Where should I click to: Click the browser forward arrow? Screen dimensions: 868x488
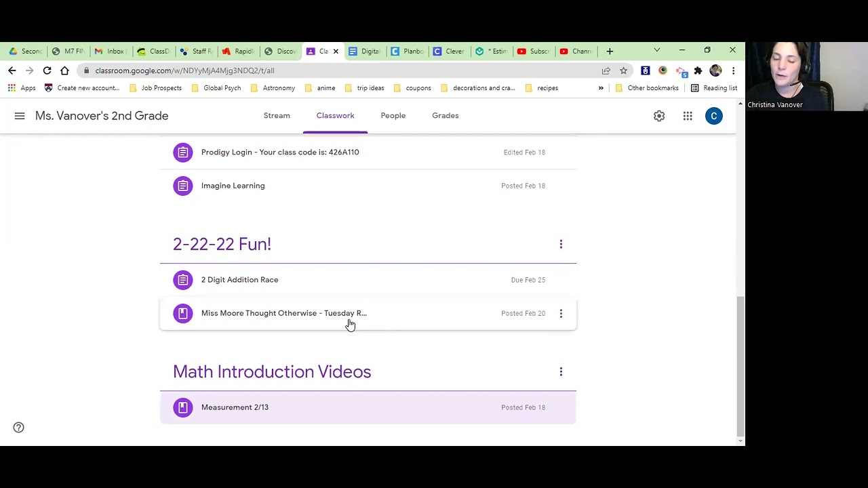click(30, 70)
